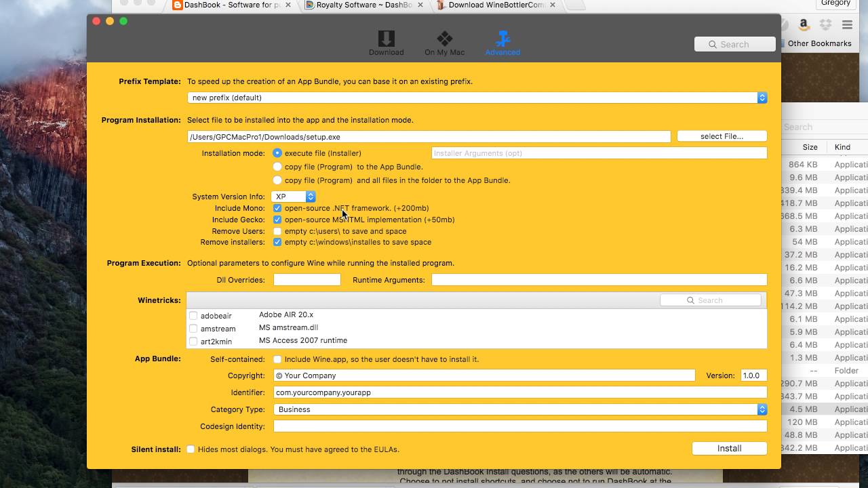Viewport: 868px width, 488px height.
Task: Select the Advanced toolbar icon
Action: (x=502, y=43)
